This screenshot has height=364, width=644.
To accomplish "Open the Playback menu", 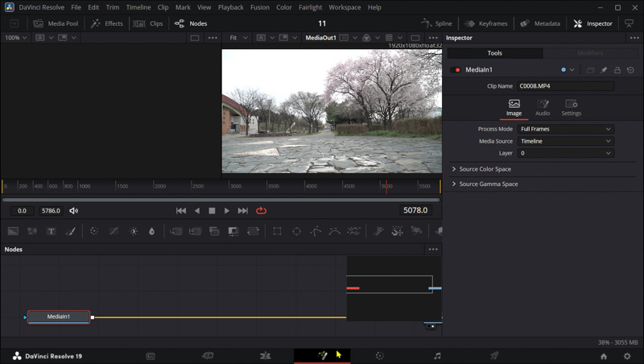I will 231,7.
